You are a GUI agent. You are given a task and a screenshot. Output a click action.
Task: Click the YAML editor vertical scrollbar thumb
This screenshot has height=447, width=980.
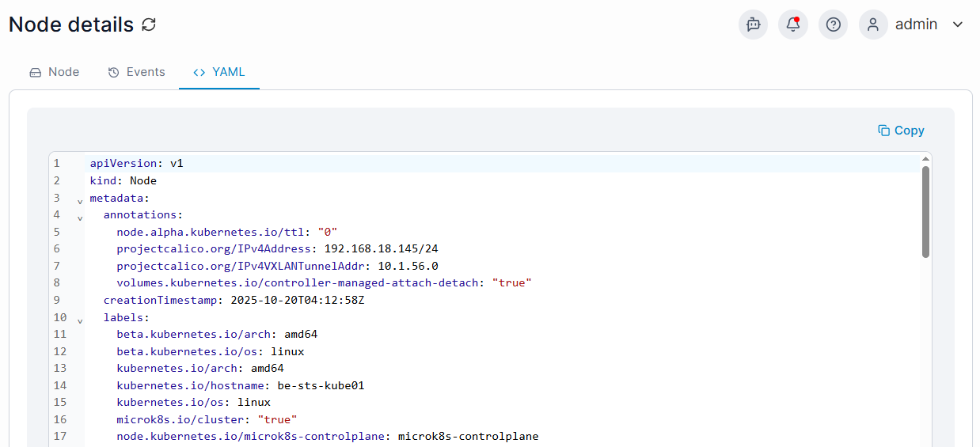(925, 212)
